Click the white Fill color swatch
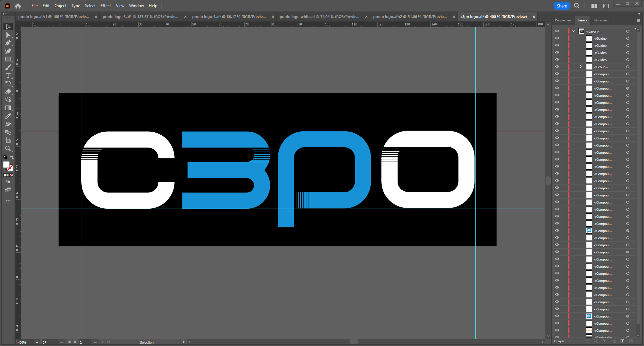Image resolution: width=644 pixels, height=346 pixels. click(x=6, y=165)
